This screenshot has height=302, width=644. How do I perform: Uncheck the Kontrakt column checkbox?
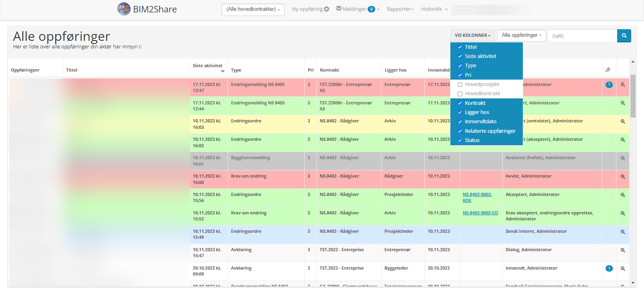click(460, 103)
